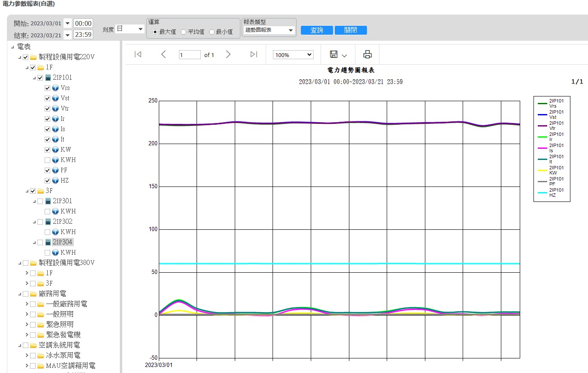
Task: Open the start date dropdown
Action: 68,23
